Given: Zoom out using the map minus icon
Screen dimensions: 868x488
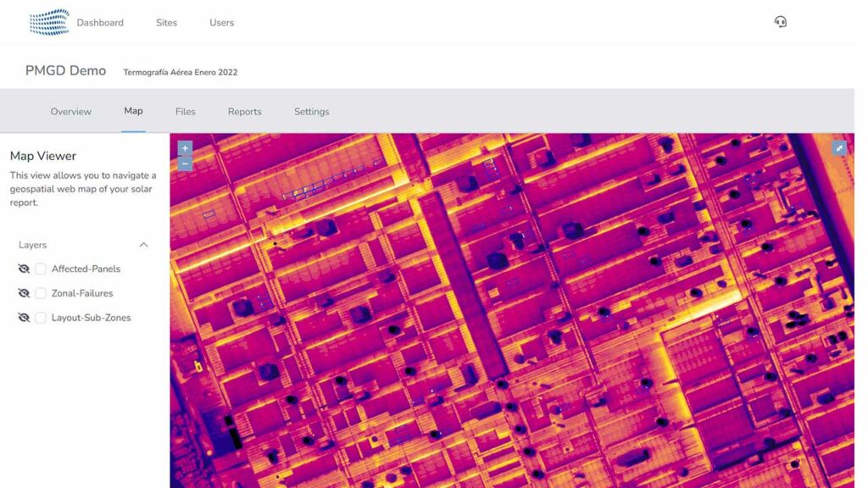Looking at the screenshot, I should click(184, 163).
